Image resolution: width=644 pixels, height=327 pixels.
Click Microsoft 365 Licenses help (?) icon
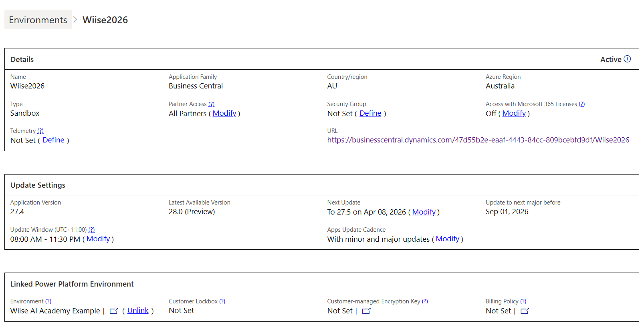tap(581, 104)
